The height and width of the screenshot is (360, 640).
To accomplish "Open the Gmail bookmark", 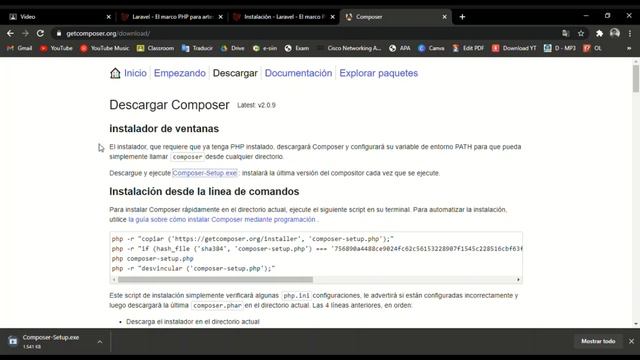I will tap(20, 48).
